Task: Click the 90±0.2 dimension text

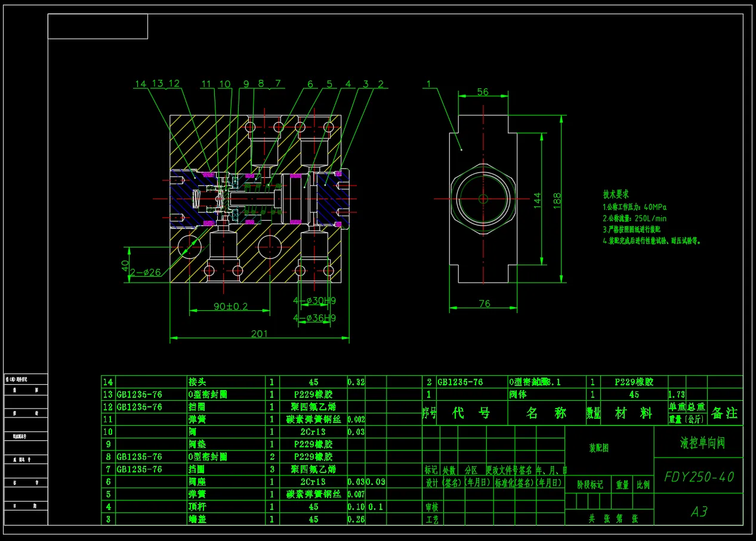Action: [231, 307]
